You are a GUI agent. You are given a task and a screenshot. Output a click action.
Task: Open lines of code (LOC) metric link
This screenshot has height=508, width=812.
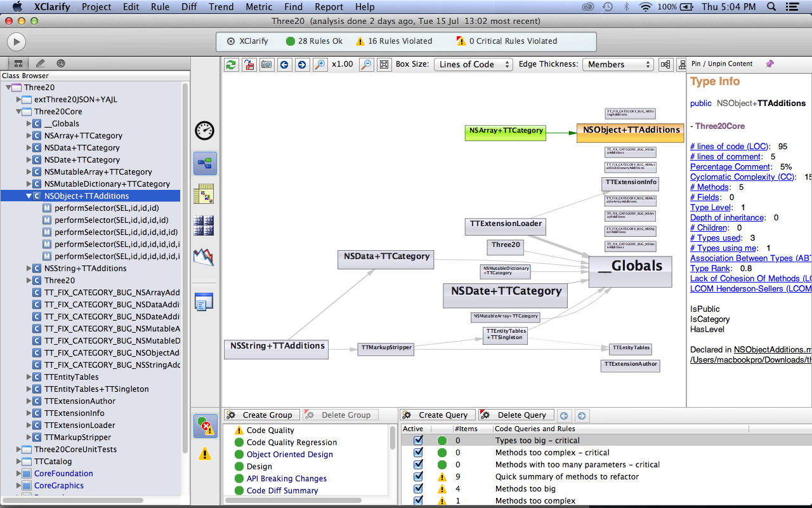click(x=729, y=147)
